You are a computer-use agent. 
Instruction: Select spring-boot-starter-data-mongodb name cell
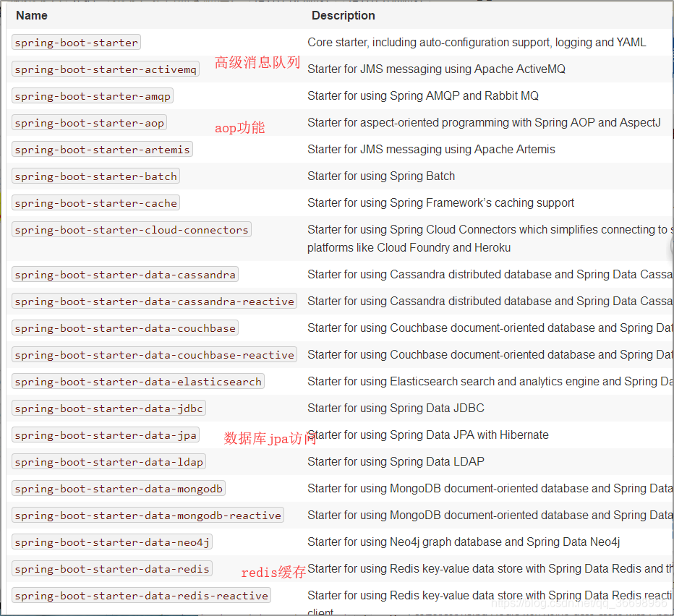coord(118,488)
